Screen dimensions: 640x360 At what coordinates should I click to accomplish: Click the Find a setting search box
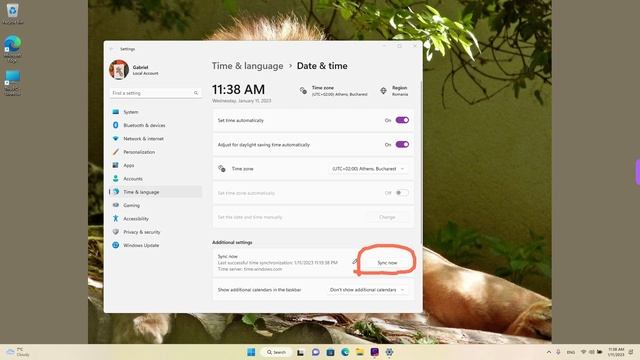[x=156, y=93]
